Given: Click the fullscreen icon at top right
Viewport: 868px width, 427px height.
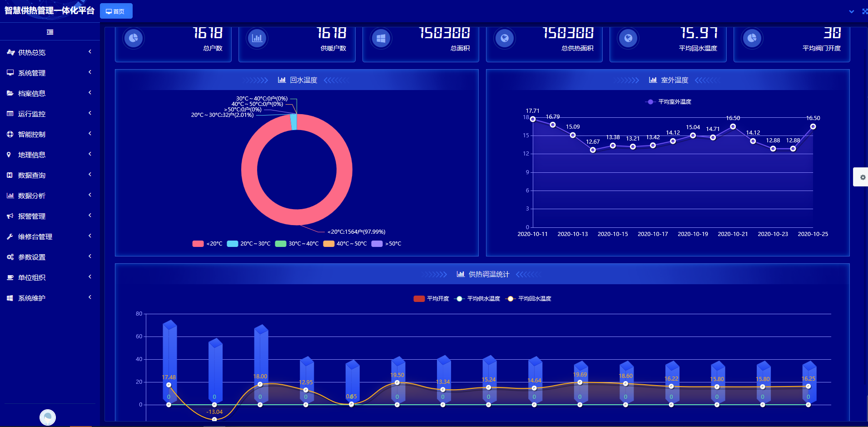Looking at the screenshot, I should [x=864, y=11].
